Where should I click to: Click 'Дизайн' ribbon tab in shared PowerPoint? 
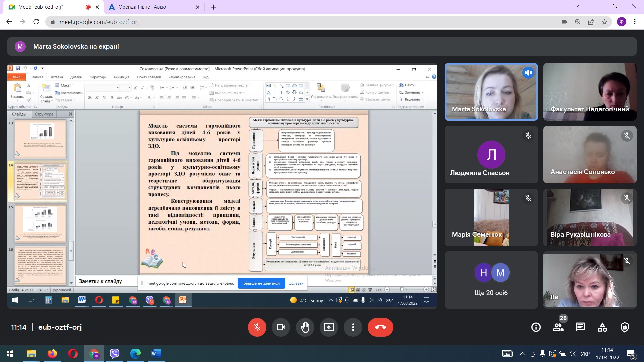pos(76,77)
